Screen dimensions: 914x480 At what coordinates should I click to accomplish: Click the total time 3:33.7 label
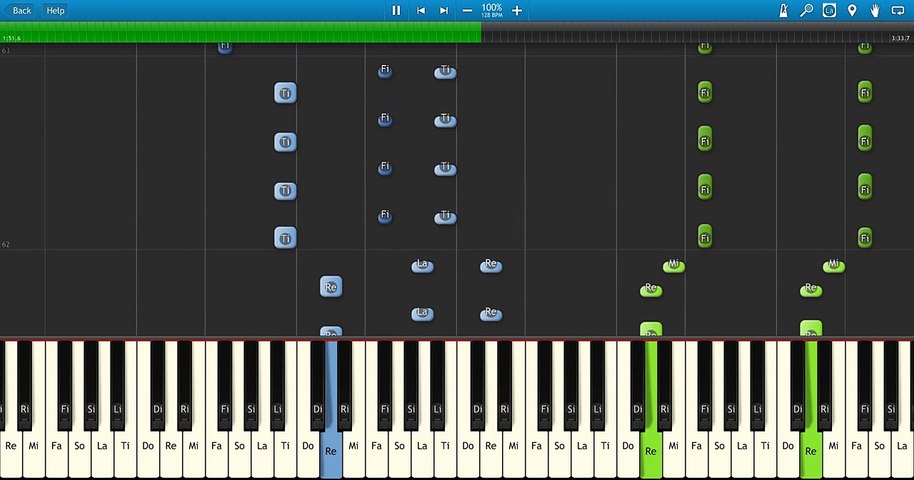[x=900, y=38]
